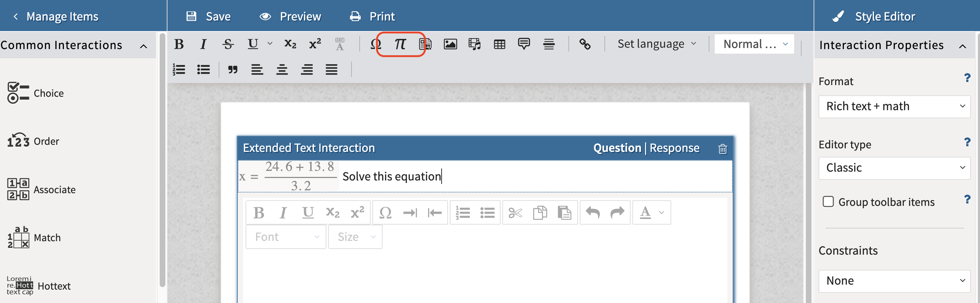980x303 pixels.
Task: Open the Font dropdown in response editor
Action: [x=286, y=237]
